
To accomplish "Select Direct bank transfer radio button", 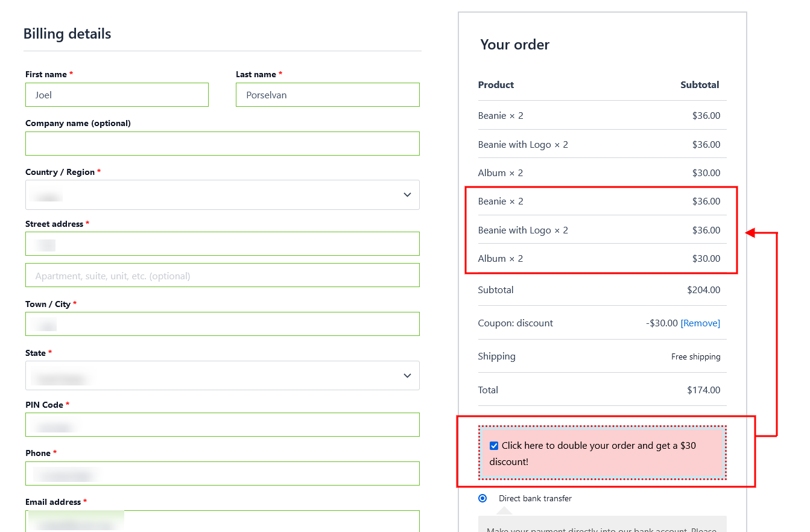I will (x=483, y=498).
